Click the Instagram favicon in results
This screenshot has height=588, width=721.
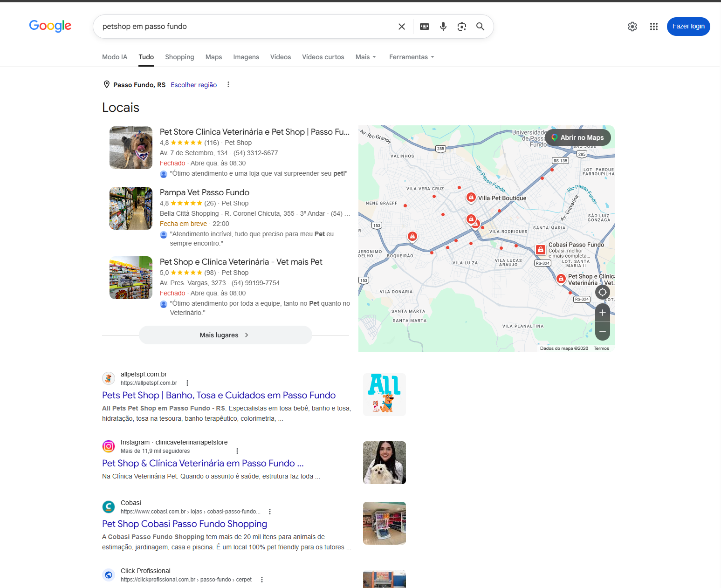pos(109,446)
